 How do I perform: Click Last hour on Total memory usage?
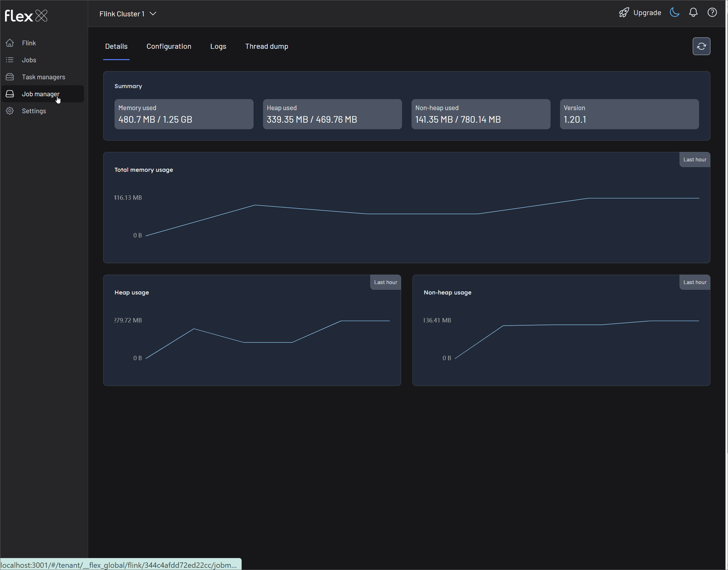(x=695, y=159)
